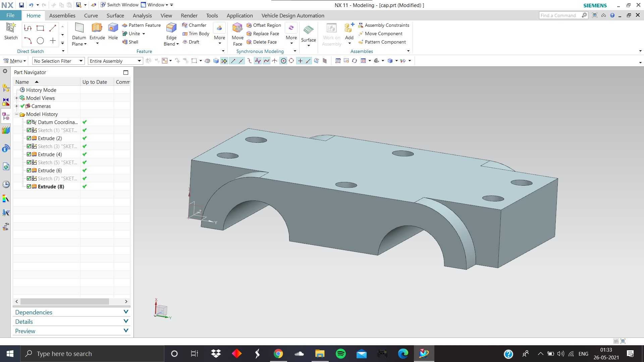Click the Find a Command search field
Viewport: 644px width, 362px height.
coord(563,15)
